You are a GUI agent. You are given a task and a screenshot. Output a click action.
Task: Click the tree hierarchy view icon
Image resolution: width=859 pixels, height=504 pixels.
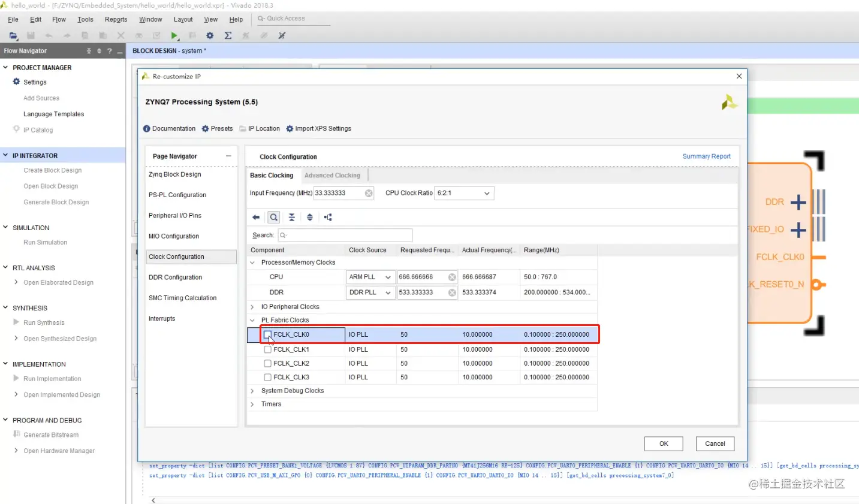coord(328,218)
